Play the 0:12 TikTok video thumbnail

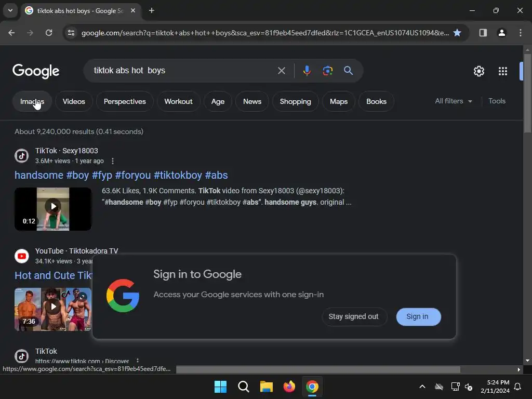tap(53, 209)
